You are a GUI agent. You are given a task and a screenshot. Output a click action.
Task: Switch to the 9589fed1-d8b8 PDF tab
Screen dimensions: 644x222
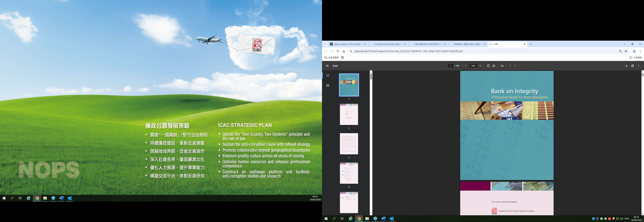468,44
